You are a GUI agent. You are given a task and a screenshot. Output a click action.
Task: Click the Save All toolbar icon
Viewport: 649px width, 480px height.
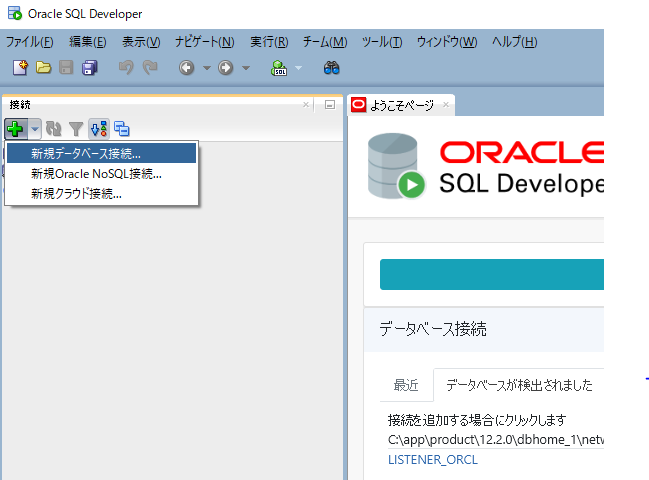(89, 67)
